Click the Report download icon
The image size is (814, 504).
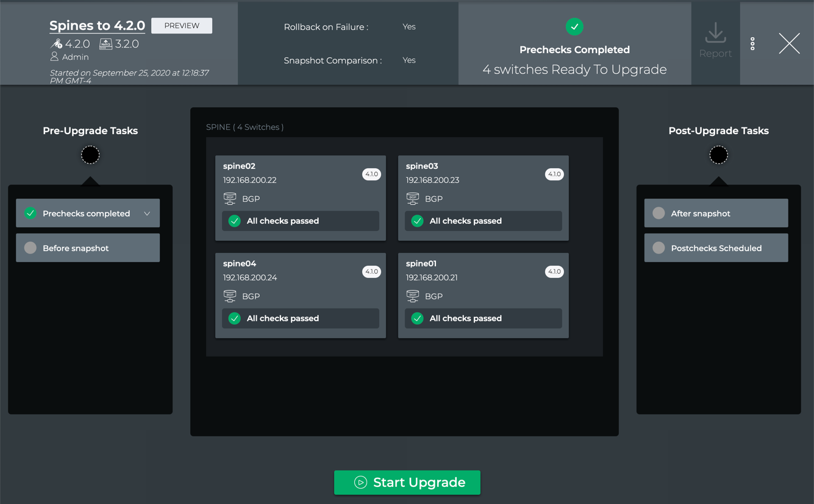coord(715,34)
